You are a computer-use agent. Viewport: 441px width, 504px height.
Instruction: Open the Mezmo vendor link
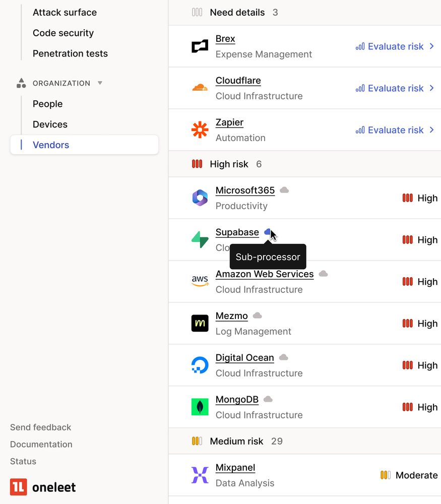tap(232, 316)
